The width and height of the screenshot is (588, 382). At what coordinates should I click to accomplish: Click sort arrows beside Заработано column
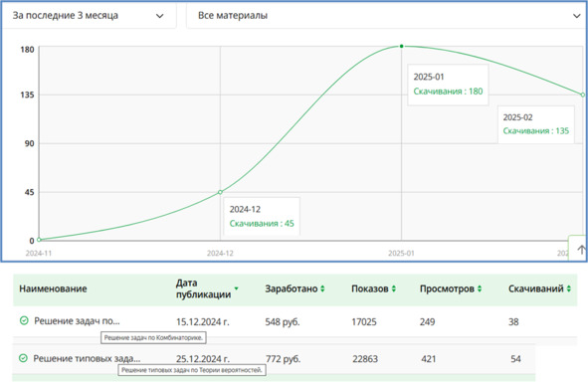(322, 288)
